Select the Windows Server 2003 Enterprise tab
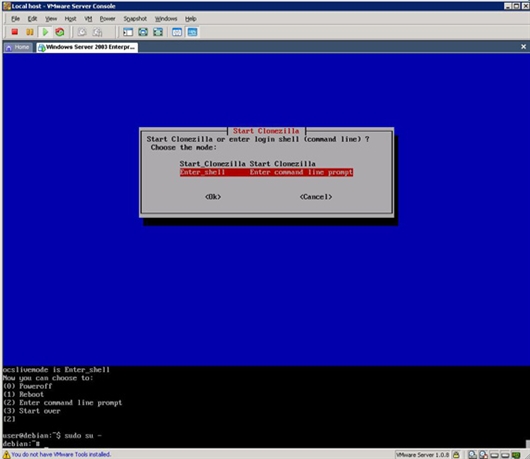The image size is (530, 459). tap(87, 47)
